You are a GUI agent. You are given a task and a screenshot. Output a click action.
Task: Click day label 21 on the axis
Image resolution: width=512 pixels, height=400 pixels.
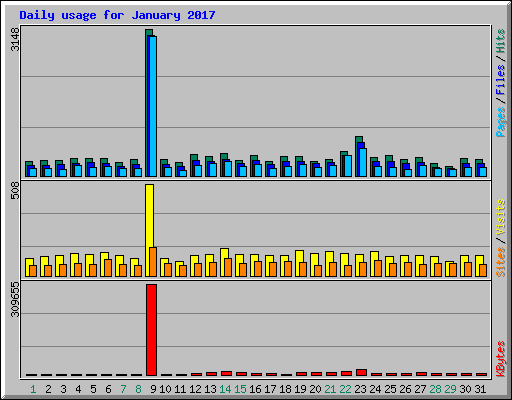(330, 389)
